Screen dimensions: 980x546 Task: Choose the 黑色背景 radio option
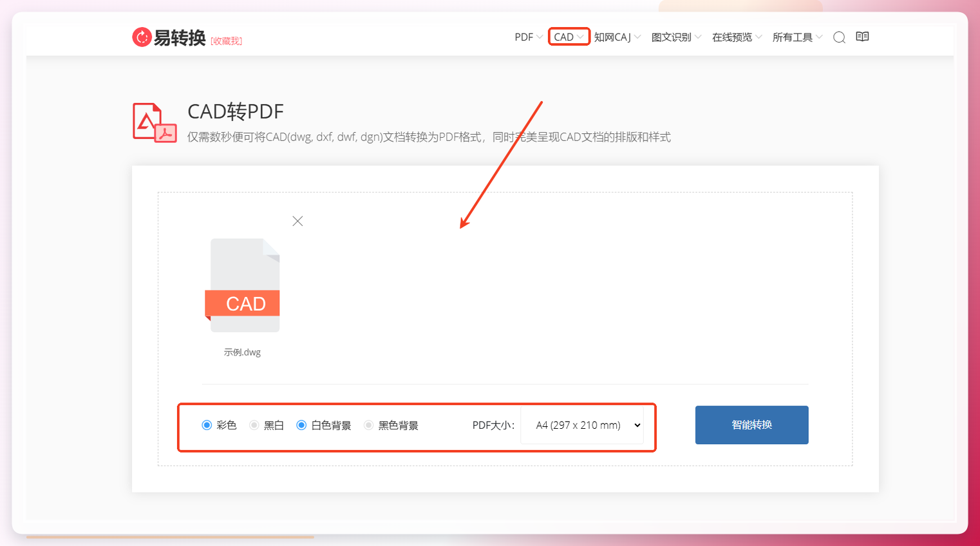pos(368,425)
